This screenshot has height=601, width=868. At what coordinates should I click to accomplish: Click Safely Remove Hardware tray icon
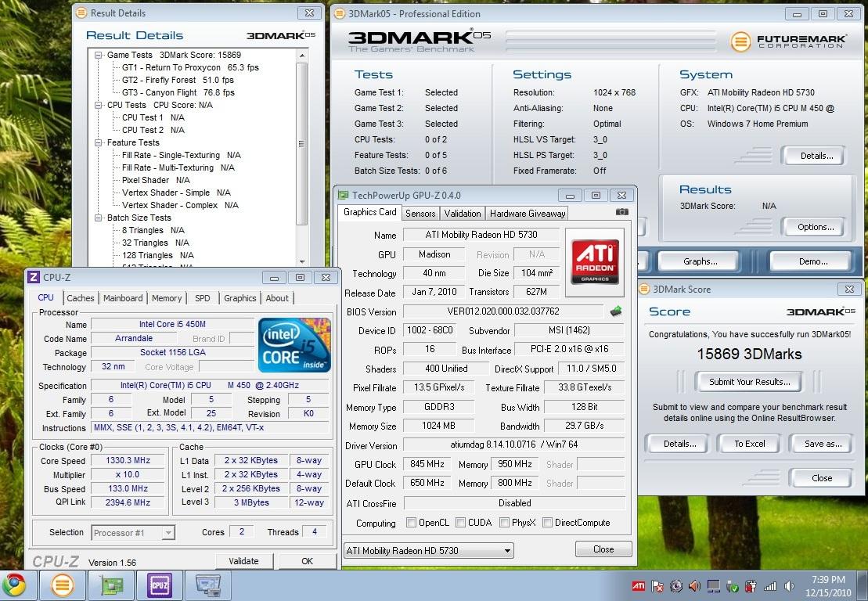click(733, 586)
